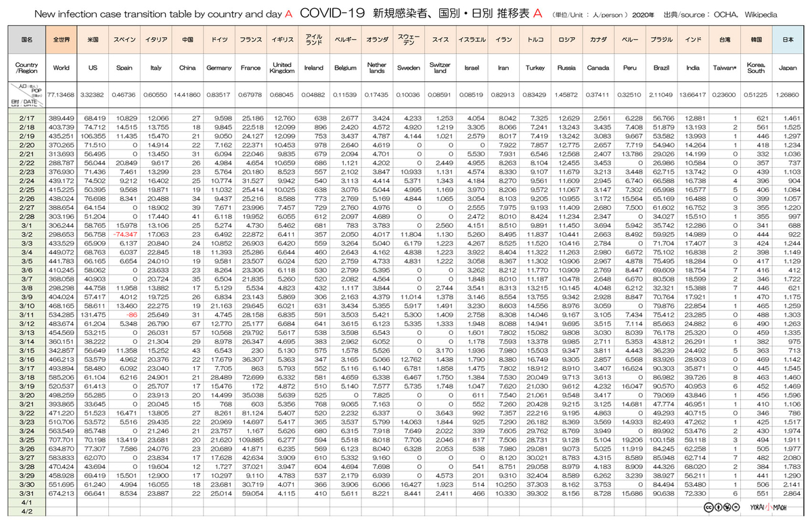
Task: Click the '3/15' date row label
Action: tap(27, 351)
